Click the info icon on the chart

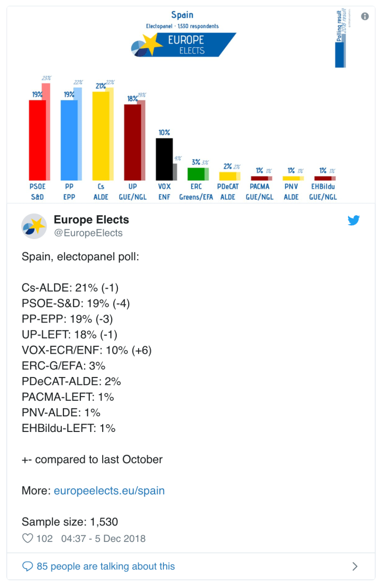coord(365,16)
